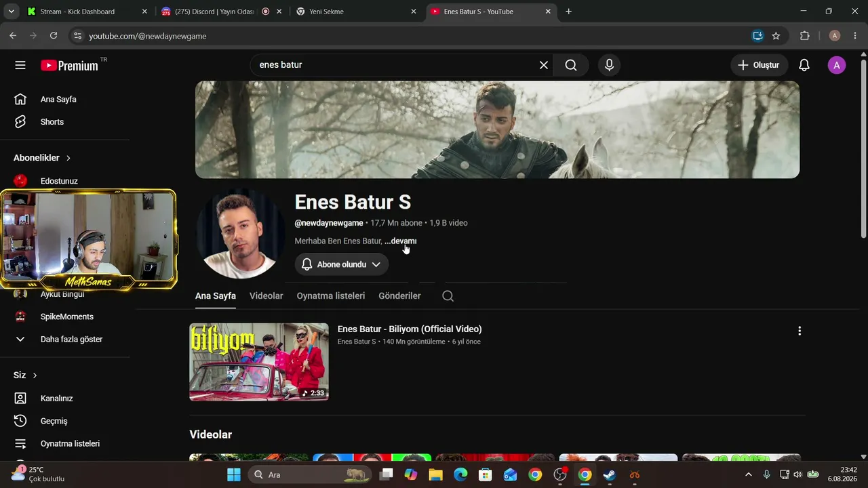Open the 'Abone olundu' subscription dropdown
This screenshot has width=868, height=488.
342,264
